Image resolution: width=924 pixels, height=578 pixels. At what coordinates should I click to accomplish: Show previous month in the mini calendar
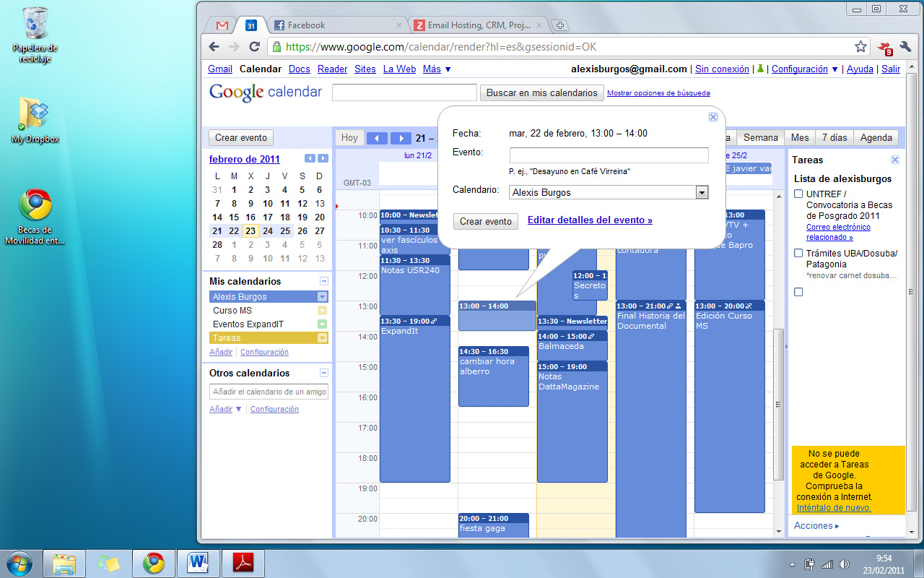[310, 158]
